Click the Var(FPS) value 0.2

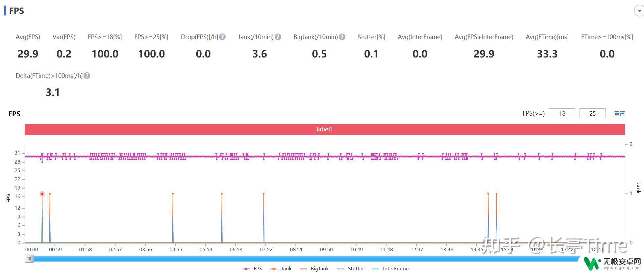click(x=64, y=54)
